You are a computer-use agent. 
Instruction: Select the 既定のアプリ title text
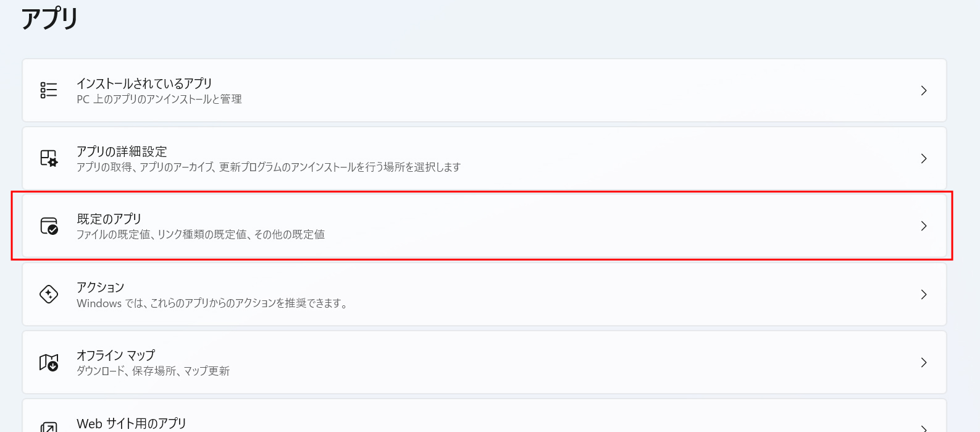coord(109,219)
